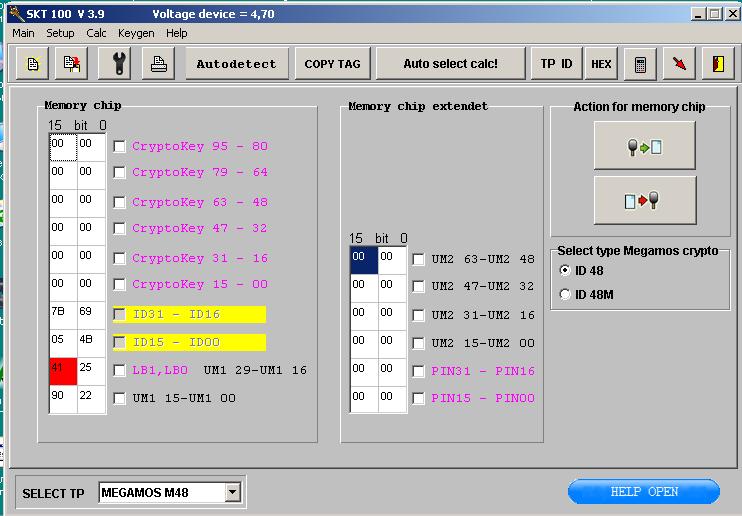Enable the CryptoKey 95 - 80 checkbox

120,146
